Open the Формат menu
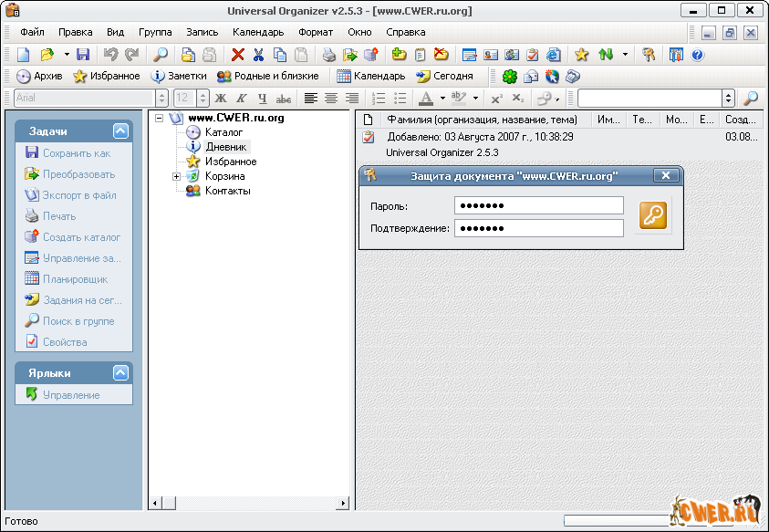 [x=316, y=32]
